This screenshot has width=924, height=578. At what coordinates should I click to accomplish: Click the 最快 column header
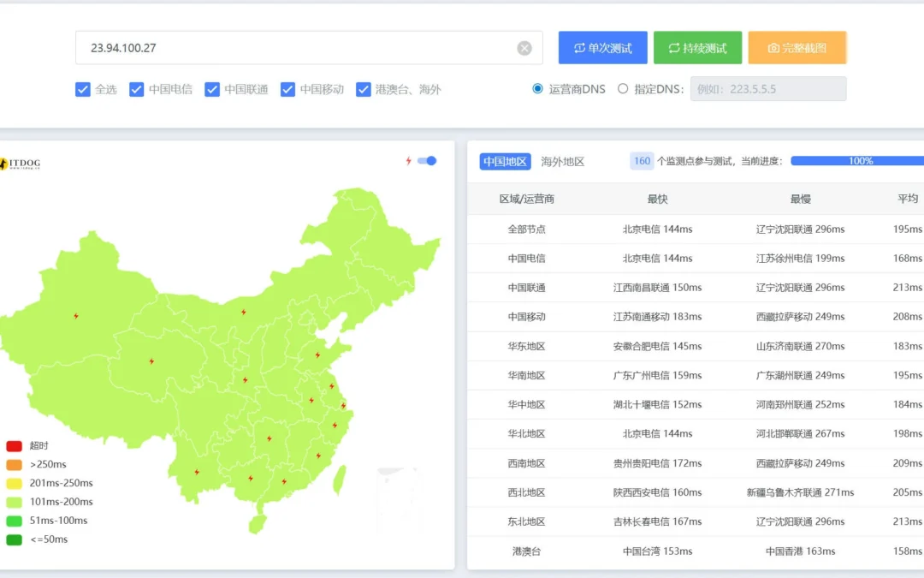(658, 200)
